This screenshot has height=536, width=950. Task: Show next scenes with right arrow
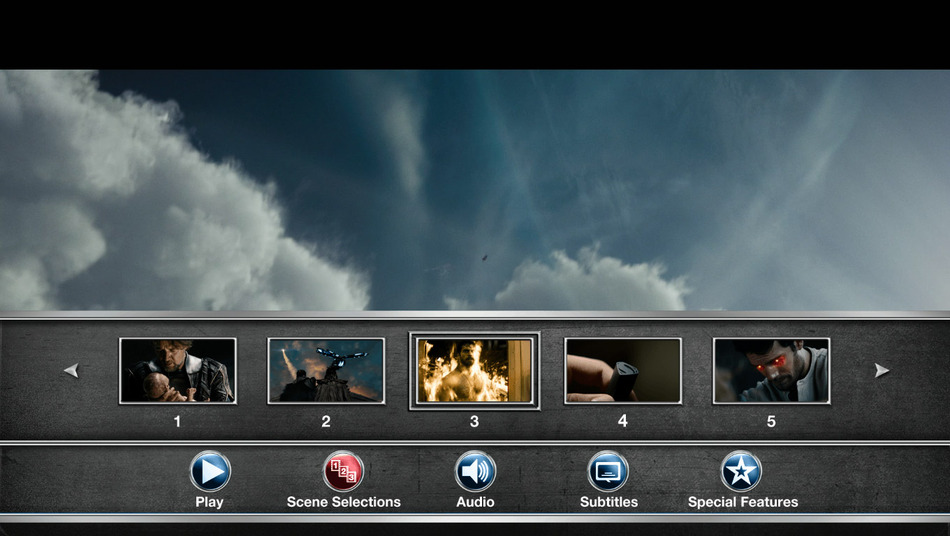(881, 371)
